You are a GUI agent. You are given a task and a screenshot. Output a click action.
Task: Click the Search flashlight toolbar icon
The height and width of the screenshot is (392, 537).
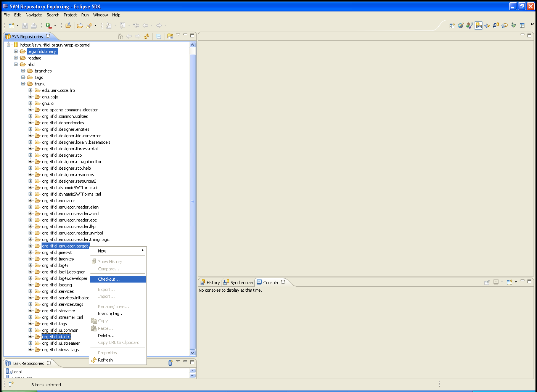point(89,26)
